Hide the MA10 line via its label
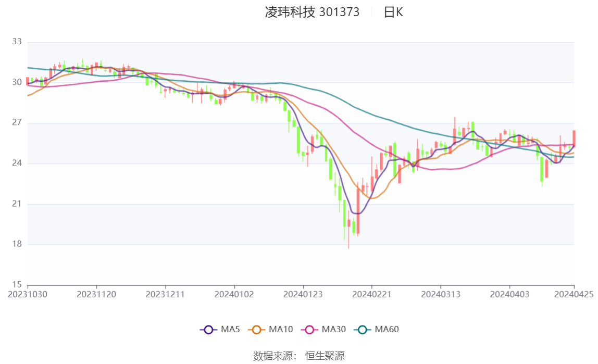598x364 pixels. pyautogui.click(x=281, y=329)
